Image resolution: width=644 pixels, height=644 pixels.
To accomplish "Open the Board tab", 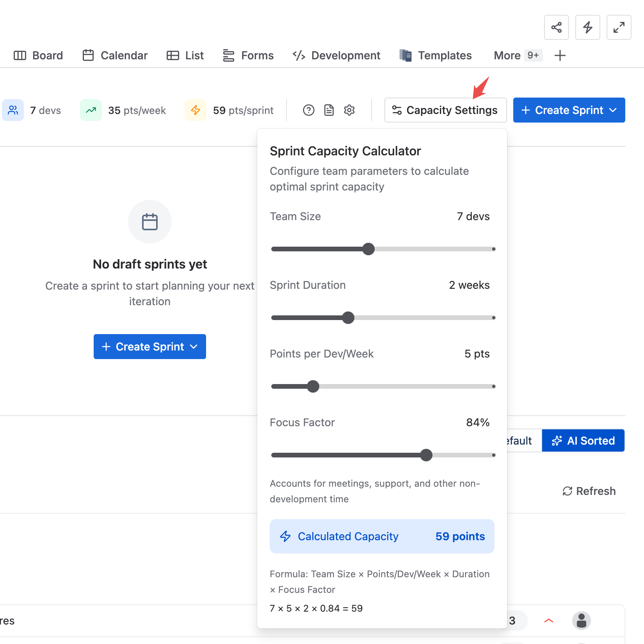I will (38, 55).
